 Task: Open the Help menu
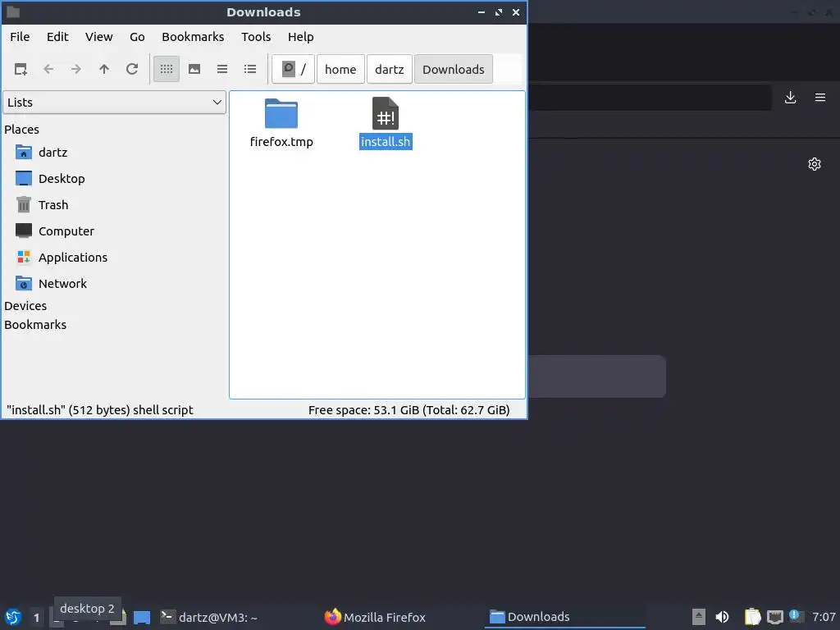pyautogui.click(x=300, y=37)
